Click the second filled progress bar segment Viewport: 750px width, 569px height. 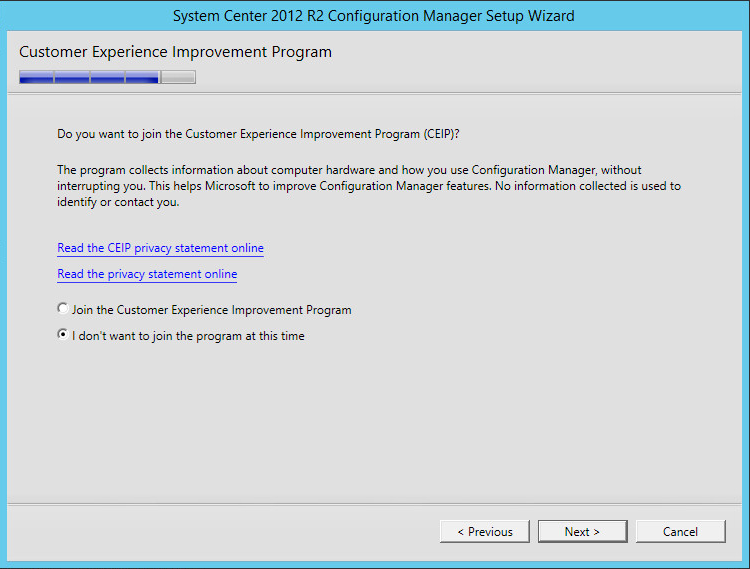point(72,77)
